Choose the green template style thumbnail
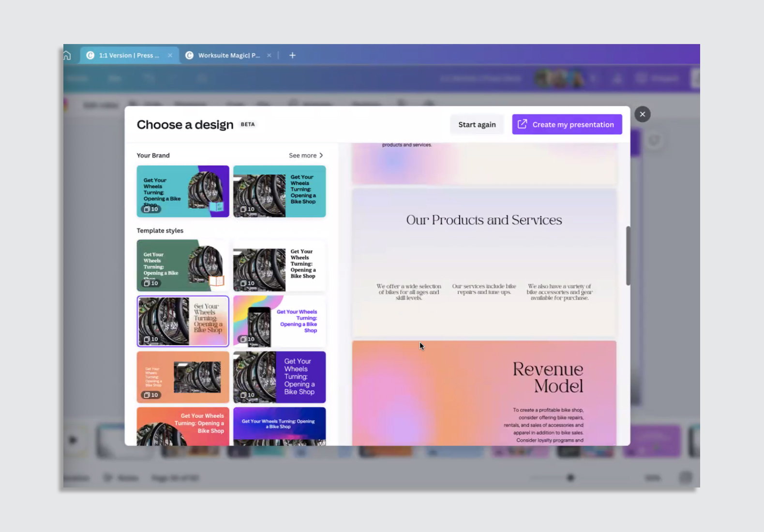The width and height of the screenshot is (764, 532). point(183,266)
